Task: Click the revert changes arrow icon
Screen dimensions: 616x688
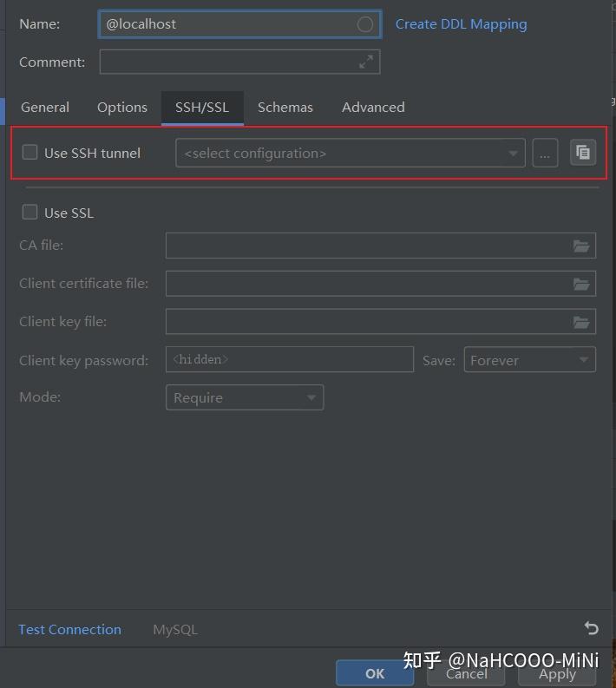Action: click(592, 628)
